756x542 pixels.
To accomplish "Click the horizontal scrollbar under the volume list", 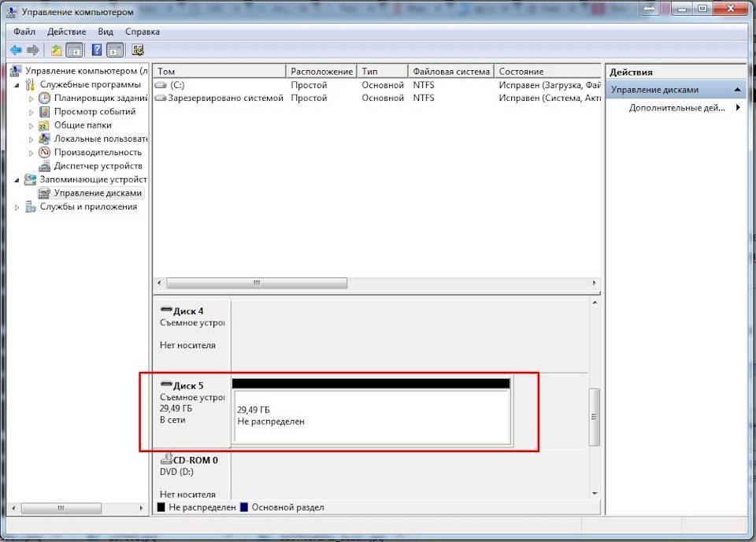I will 256,283.
